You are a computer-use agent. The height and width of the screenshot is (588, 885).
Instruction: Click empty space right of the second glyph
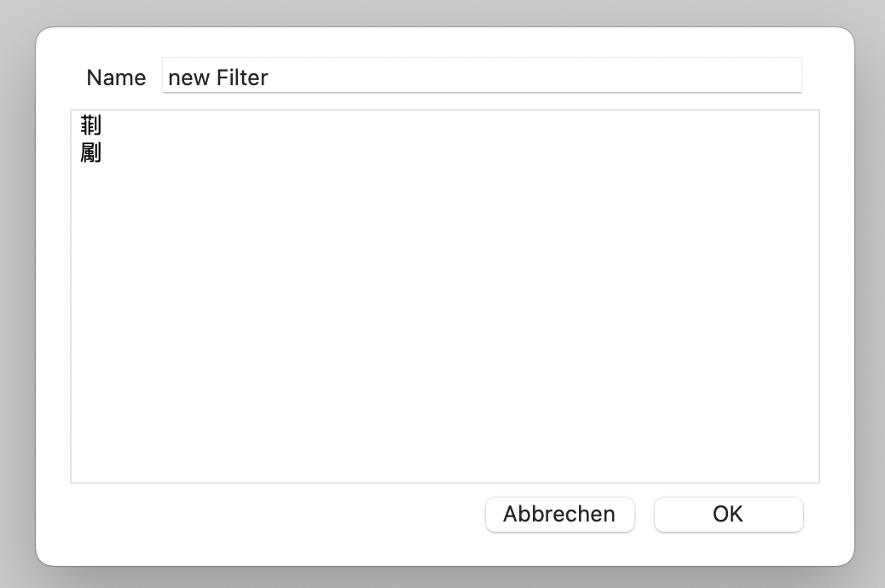426,153
